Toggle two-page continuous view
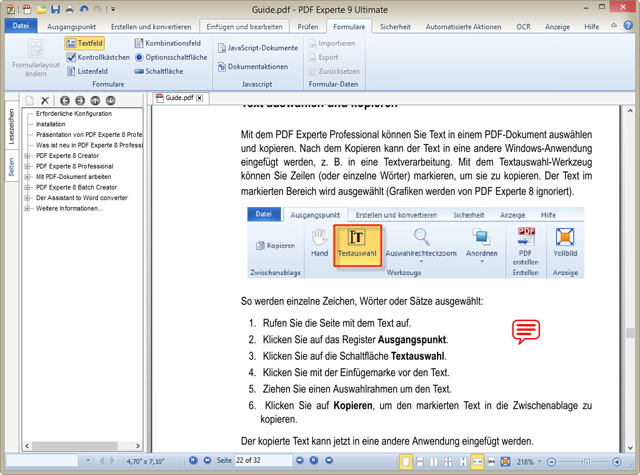The image size is (640, 475). click(x=448, y=462)
